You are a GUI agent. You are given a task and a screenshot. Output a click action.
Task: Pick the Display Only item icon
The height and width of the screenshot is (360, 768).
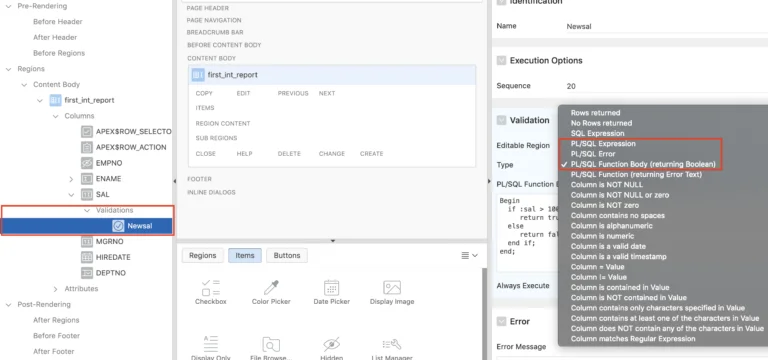coord(211,344)
